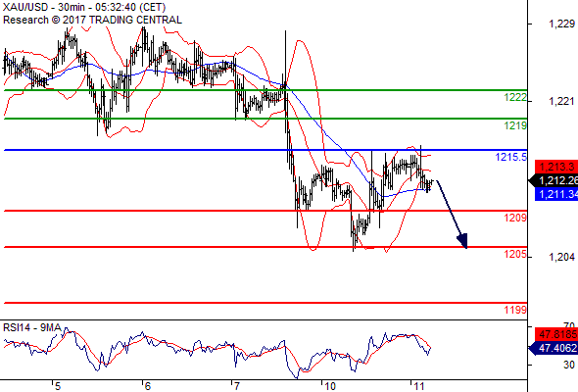Click the 1219 resistance level label
578x392 pixels.
515,125
